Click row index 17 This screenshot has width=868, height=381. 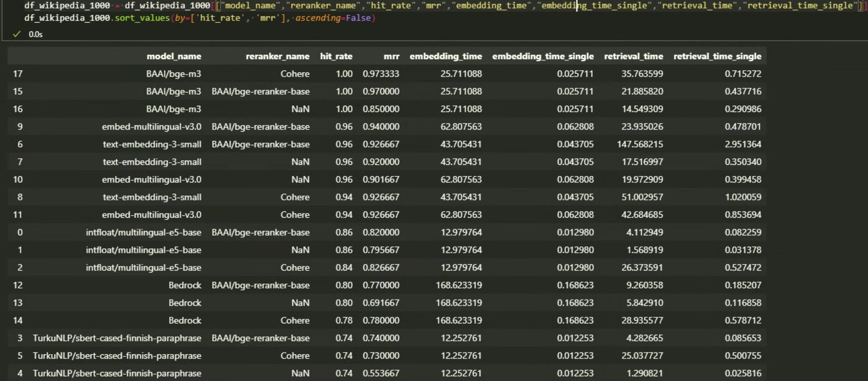pos(18,74)
